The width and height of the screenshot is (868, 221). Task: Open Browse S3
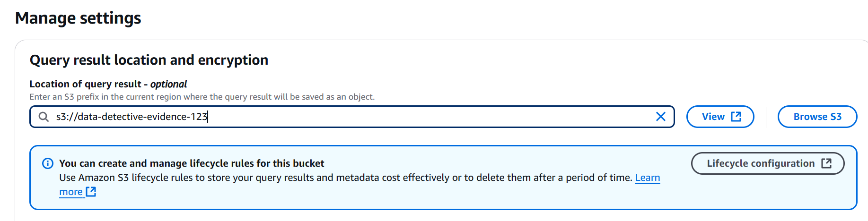click(x=817, y=117)
